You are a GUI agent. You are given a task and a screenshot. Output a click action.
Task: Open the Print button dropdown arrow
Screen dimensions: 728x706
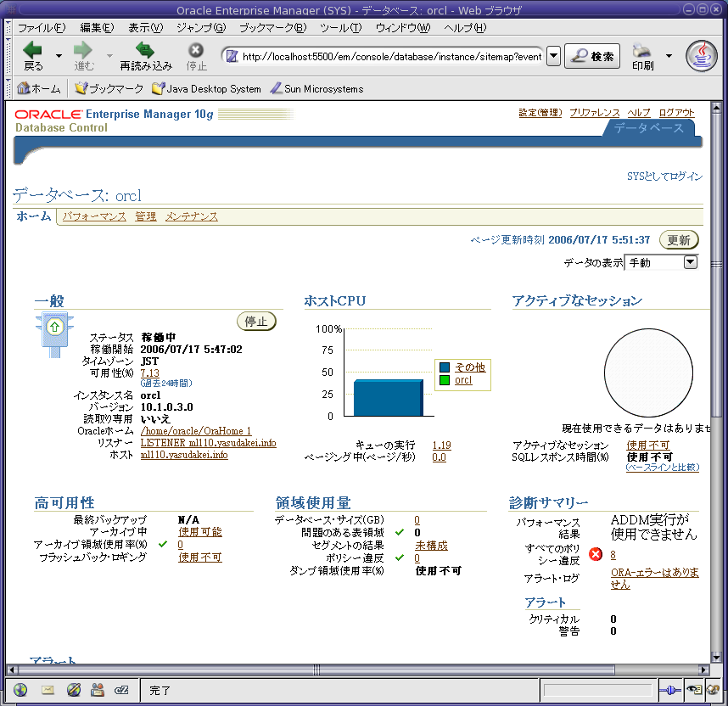tap(669, 56)
